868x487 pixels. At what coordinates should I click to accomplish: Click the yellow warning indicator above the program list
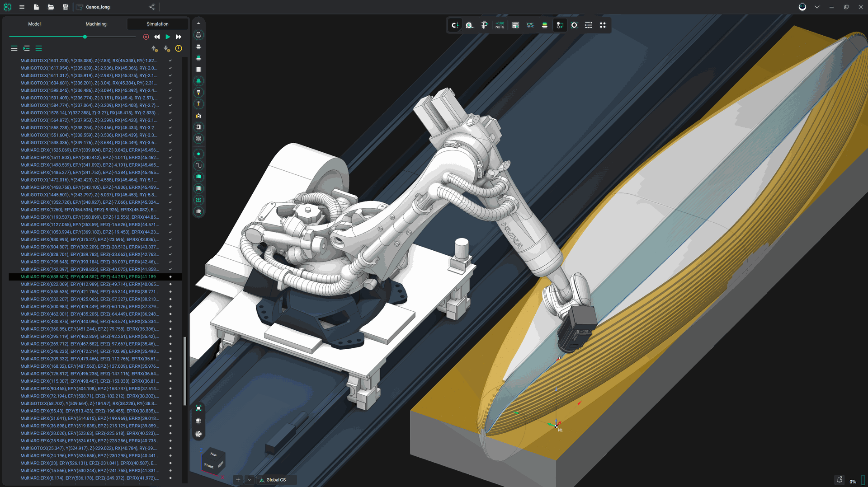click(178, 48)
